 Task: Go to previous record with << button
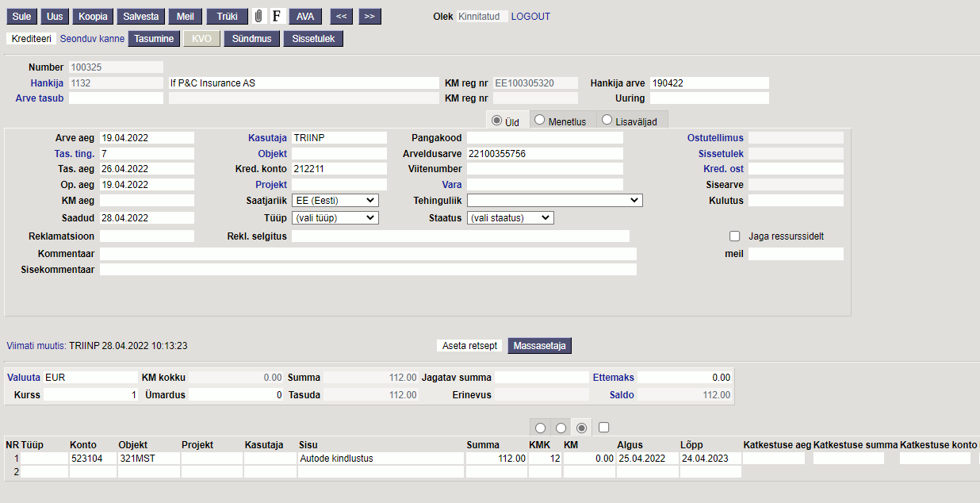click(x=341, y=16)
